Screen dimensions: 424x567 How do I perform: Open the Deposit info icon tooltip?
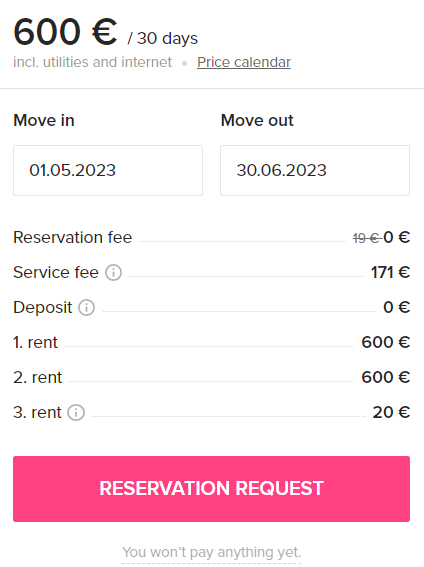pos(87,308)
